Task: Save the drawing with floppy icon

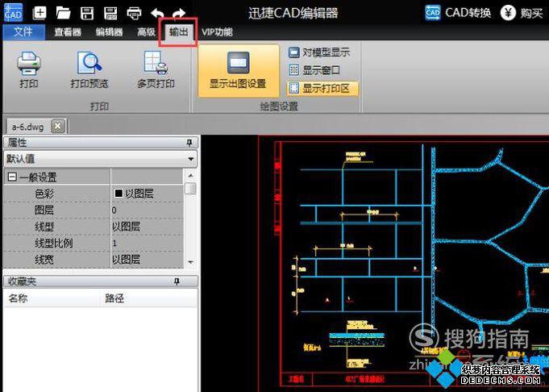Action: pyautogui.click(x=87, y=14)
